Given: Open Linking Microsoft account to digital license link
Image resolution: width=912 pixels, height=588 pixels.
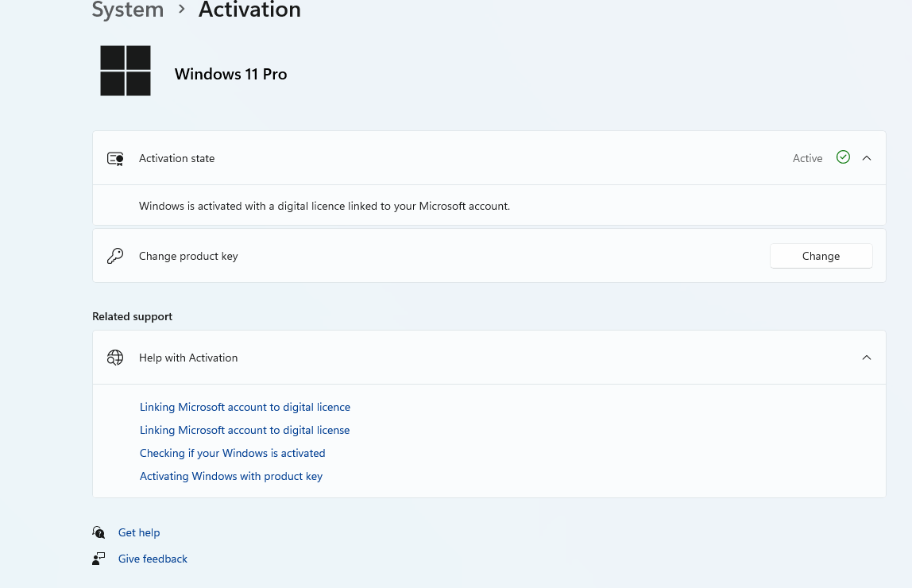Looking at the screenshot, I should 245,430.
